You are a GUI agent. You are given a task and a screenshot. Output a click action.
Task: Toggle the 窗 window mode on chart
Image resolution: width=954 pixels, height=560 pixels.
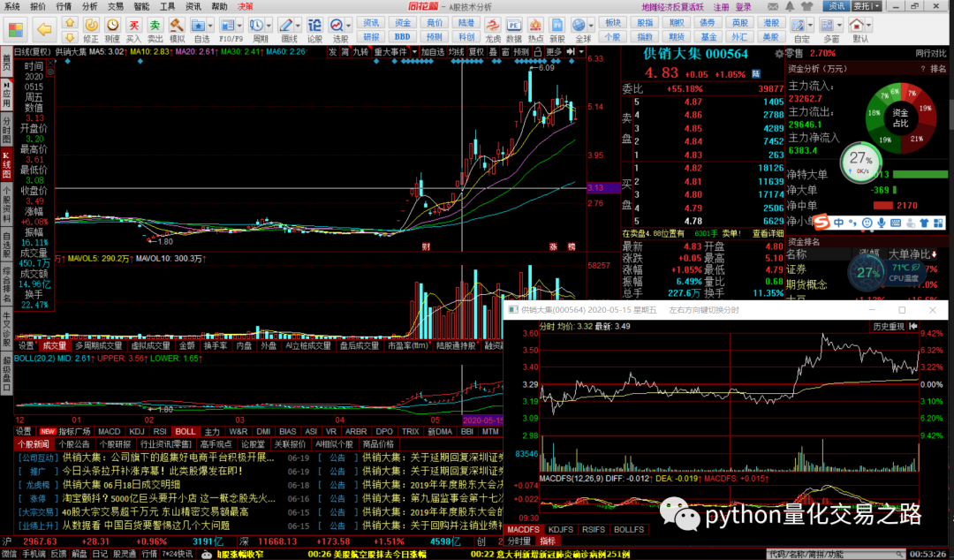505,52
